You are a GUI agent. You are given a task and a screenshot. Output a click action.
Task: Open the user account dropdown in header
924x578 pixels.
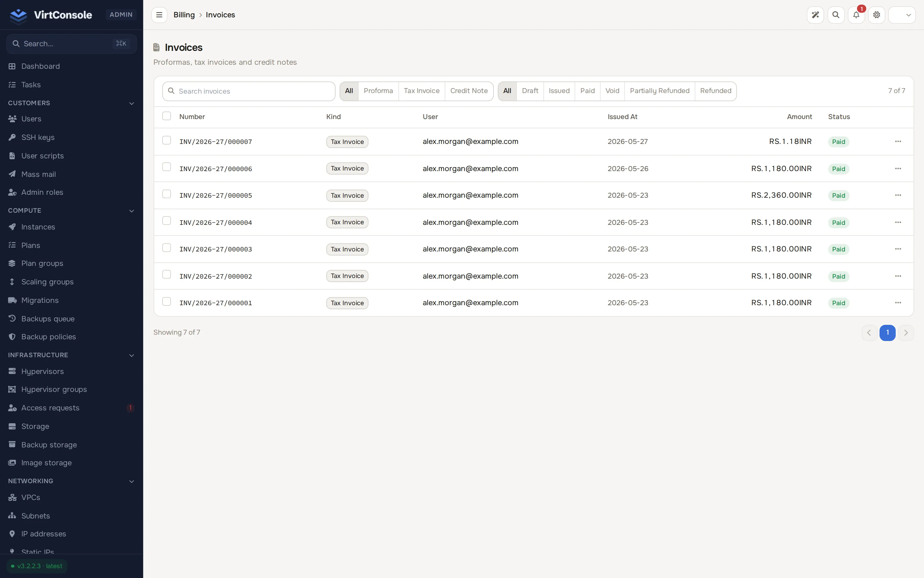point(902,15)
